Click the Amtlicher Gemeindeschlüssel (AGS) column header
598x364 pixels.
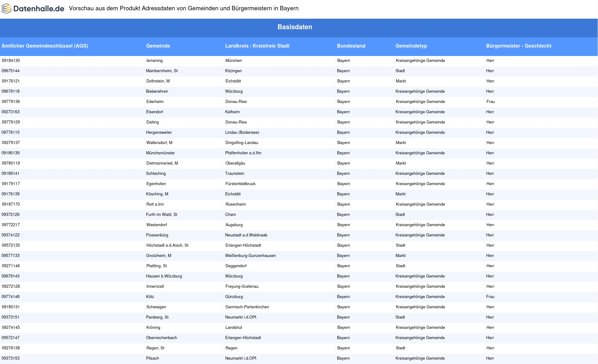[x=45, y=46]
